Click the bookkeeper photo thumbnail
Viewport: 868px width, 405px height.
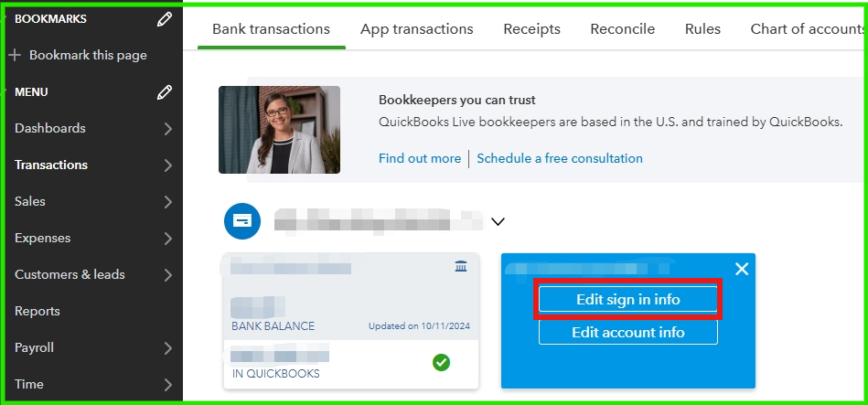click(280, 130)
